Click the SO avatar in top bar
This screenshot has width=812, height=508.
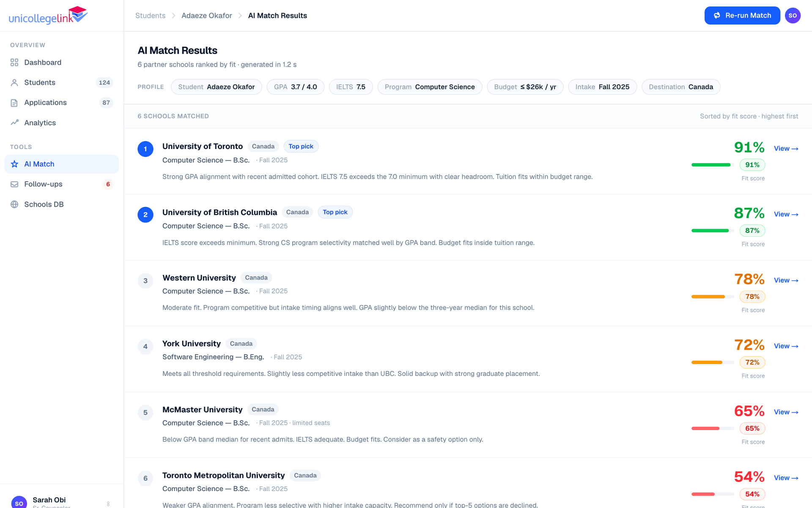[793, 16]
